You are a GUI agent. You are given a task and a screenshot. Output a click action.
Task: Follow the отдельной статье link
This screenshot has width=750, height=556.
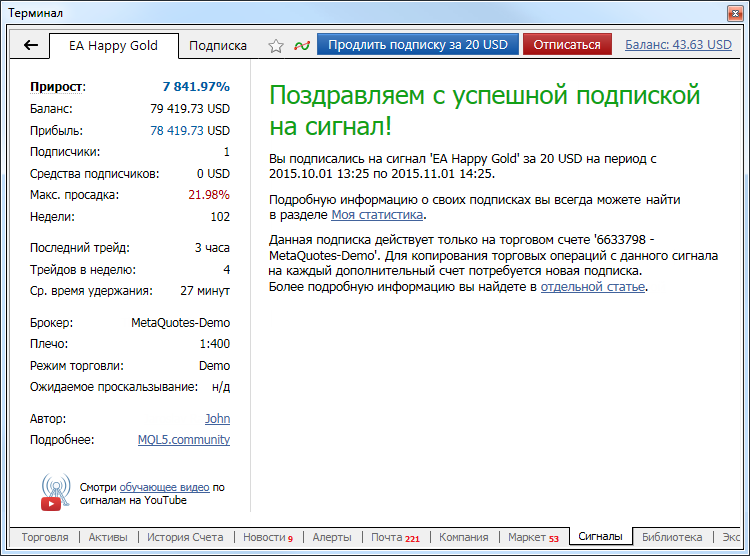click(593, 287)
